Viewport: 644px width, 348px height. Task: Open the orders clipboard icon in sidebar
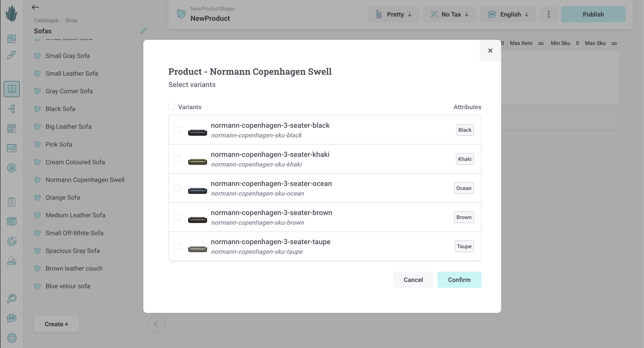(11, 202)
